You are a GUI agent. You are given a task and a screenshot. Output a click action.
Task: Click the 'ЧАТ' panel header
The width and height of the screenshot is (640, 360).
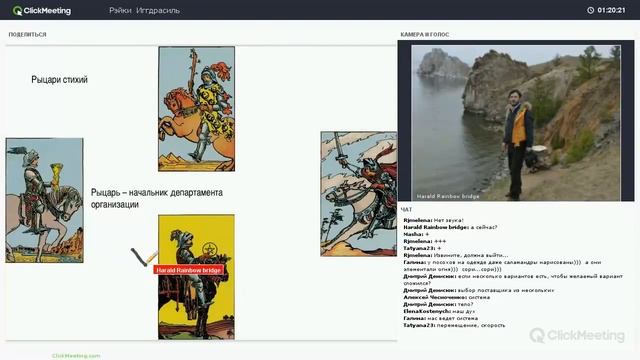[406, 209]
